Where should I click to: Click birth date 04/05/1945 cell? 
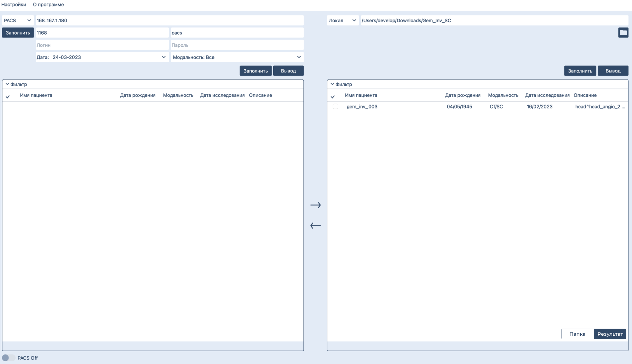click(x=459, y=106)
